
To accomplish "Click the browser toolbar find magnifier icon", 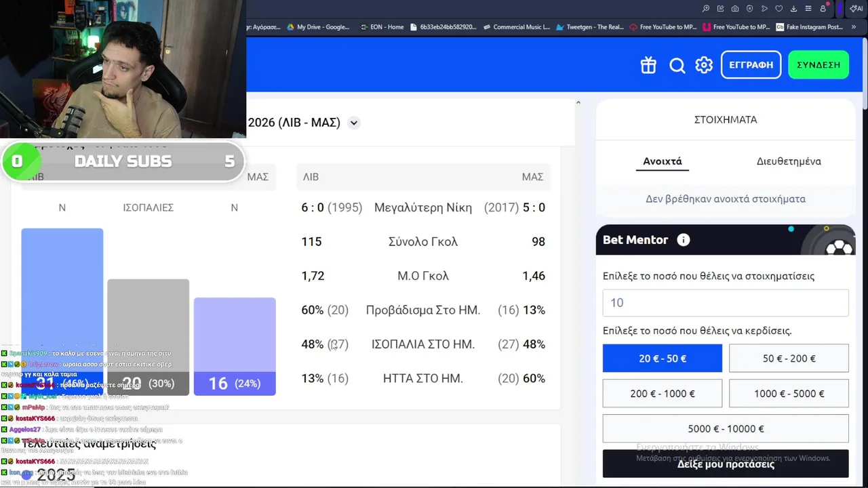I will (706, 9).
